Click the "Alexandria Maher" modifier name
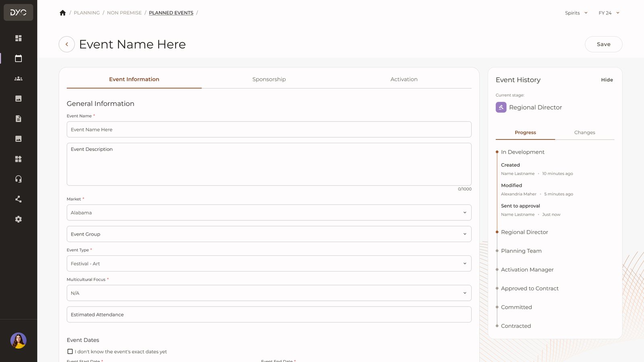 click(519, 194)
